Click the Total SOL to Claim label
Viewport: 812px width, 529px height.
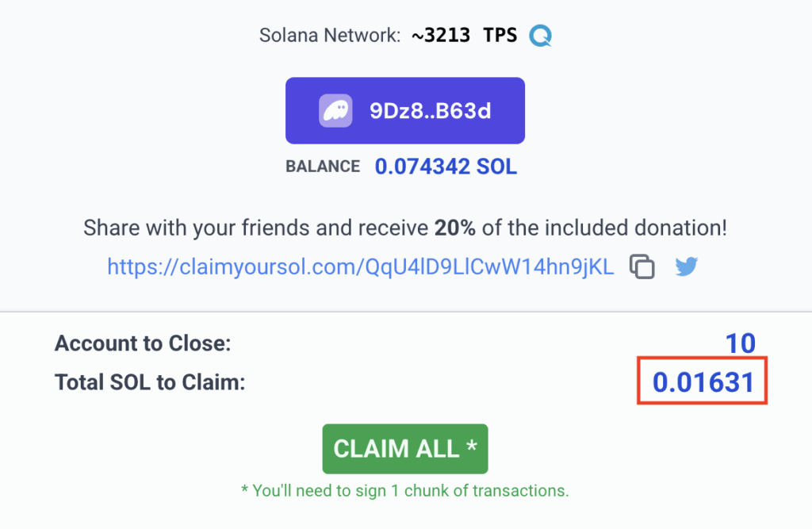[150, 382]
